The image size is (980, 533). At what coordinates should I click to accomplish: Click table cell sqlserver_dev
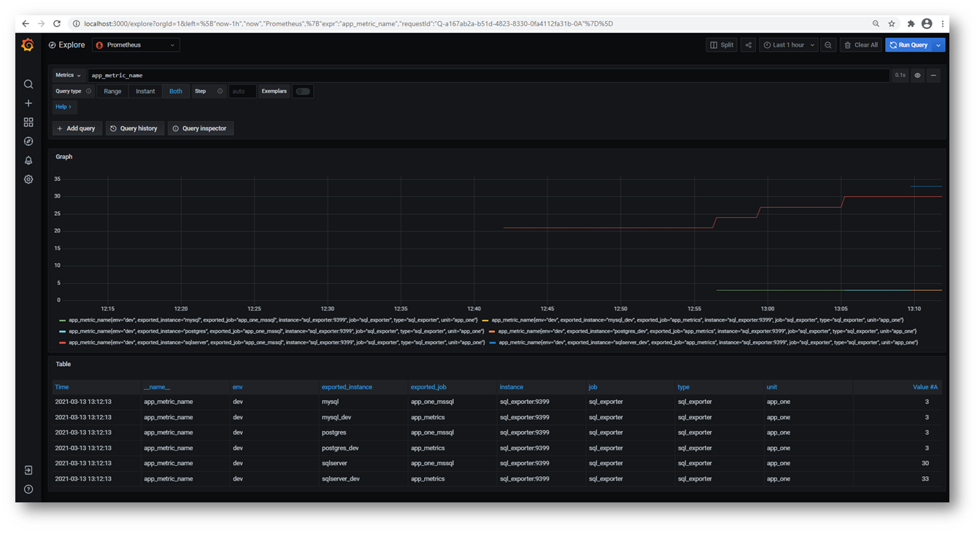pos(341,479)
